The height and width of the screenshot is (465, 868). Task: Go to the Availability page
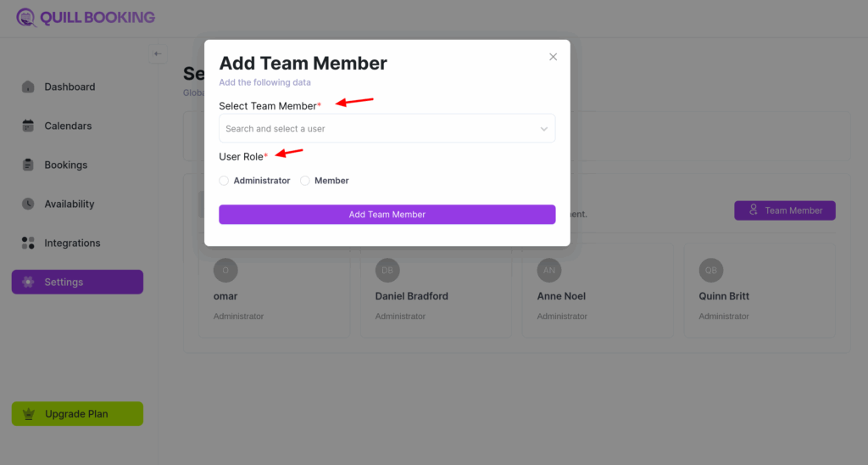point(70,204)
